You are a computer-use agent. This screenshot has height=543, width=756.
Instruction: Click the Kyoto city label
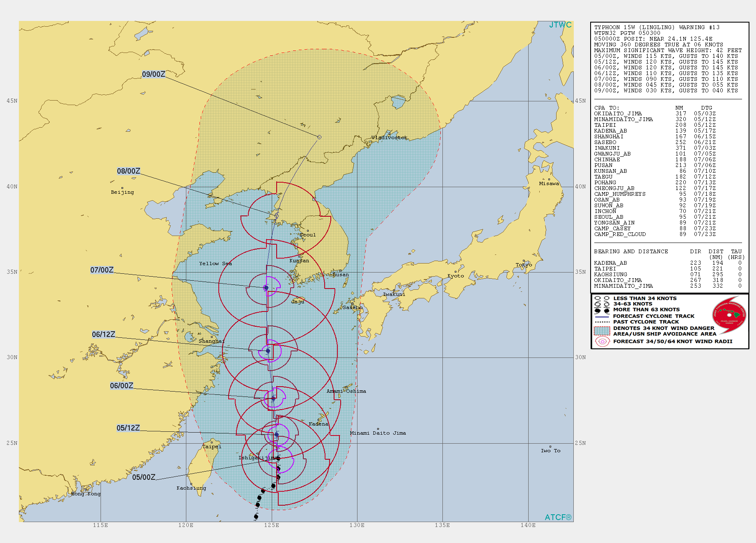coord(456,276)
